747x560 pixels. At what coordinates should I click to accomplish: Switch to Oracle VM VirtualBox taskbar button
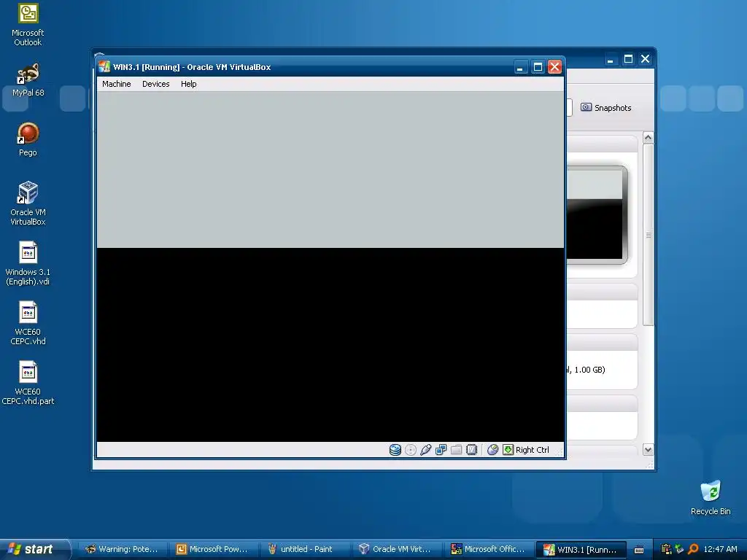click(x=397, y=549)
